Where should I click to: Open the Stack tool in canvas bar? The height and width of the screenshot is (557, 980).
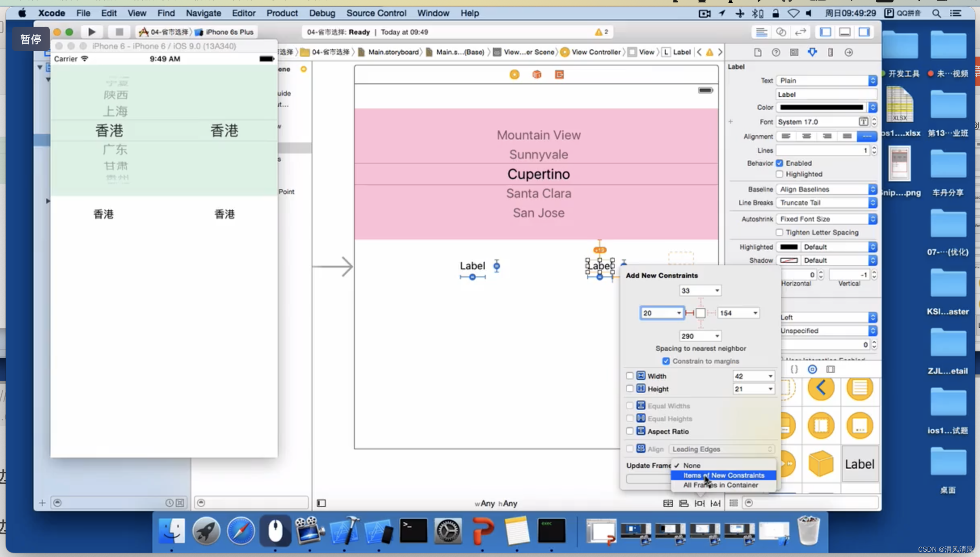click(668, 503)
